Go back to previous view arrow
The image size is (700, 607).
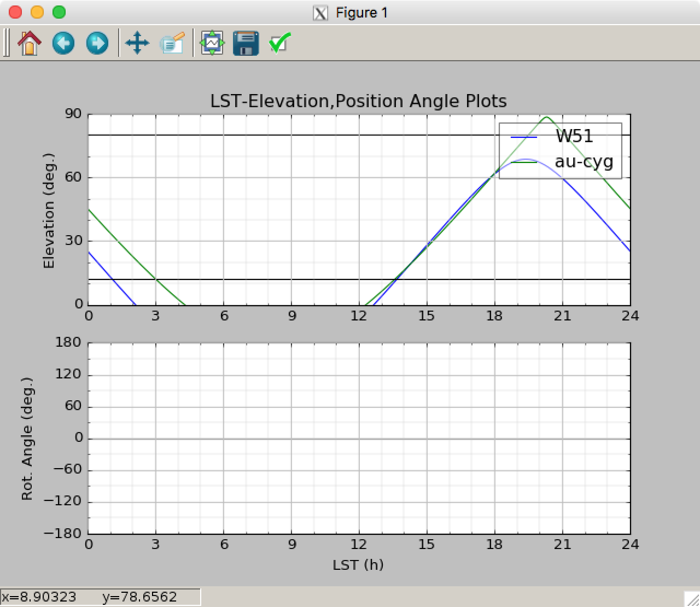tap(63, 43)
